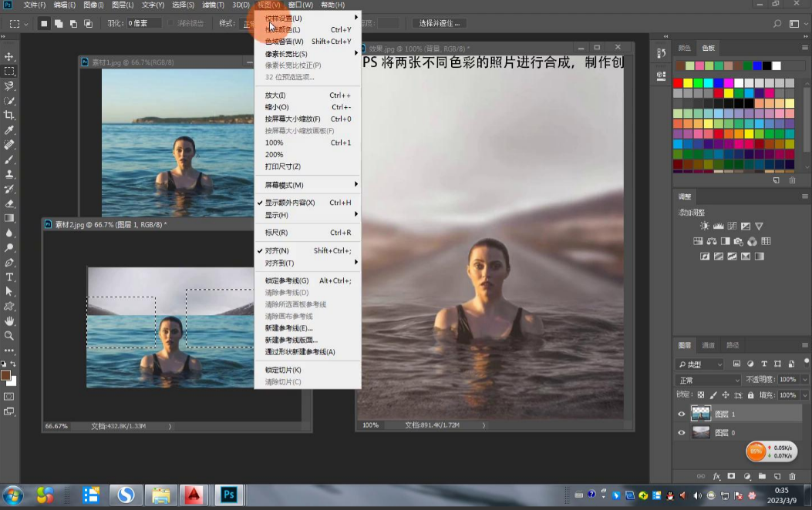Choose 按屏幕大小缩放(F) from View menu
Viewport: 812px width, 510px height.
pos(308,119)
